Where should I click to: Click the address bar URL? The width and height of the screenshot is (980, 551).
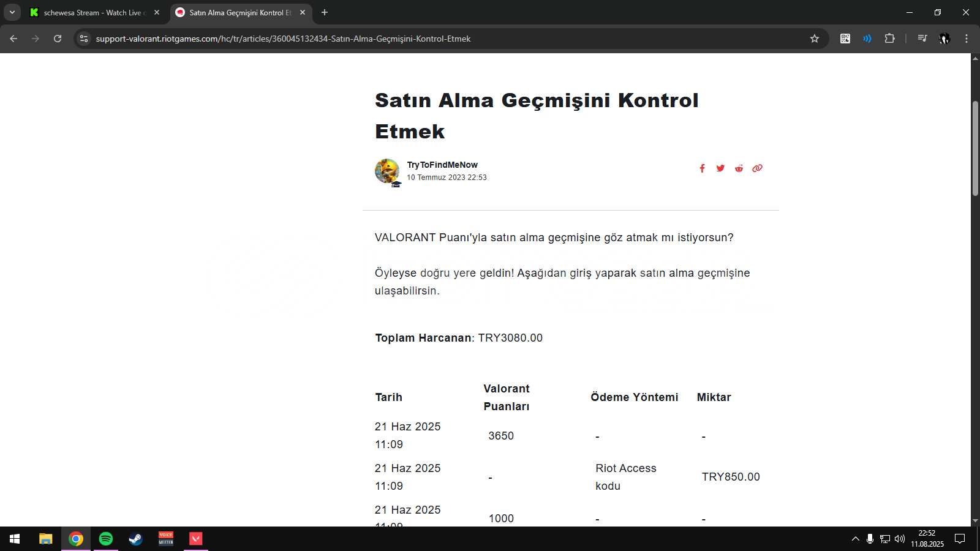click(x=283, y=39)
